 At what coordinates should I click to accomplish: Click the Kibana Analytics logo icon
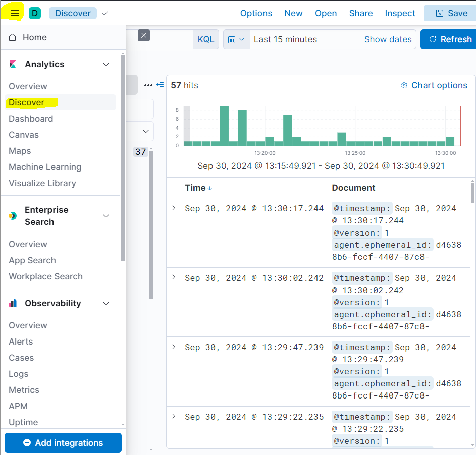[x=13, y=64]
